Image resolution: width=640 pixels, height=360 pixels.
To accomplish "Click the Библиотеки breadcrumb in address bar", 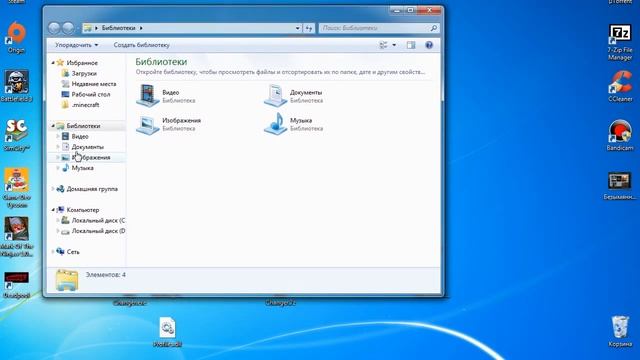I will click(118, 28).
